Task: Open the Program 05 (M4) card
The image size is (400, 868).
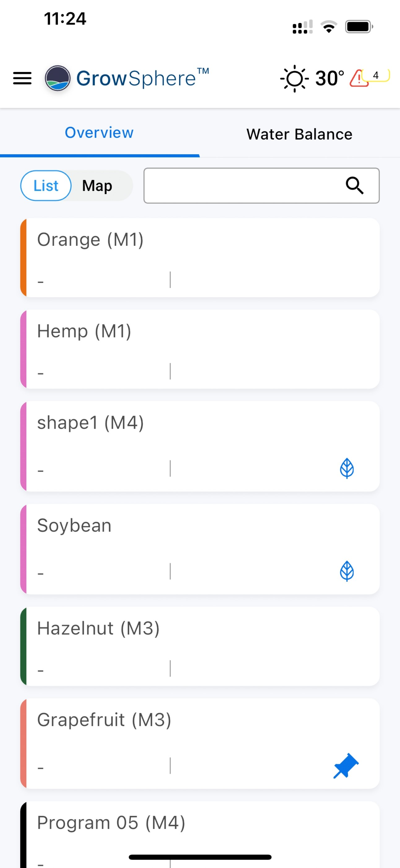Action: (200, 835)
